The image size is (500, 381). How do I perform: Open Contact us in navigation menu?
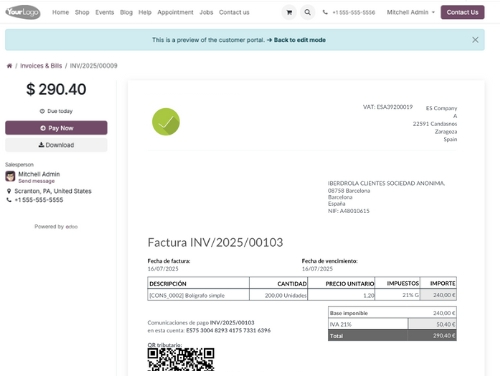click(234, 12)
